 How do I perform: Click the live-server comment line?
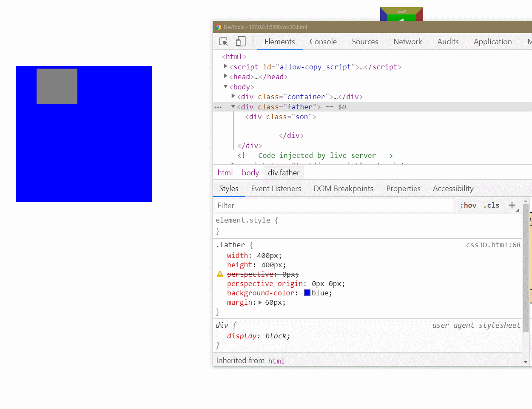(315, 155)
